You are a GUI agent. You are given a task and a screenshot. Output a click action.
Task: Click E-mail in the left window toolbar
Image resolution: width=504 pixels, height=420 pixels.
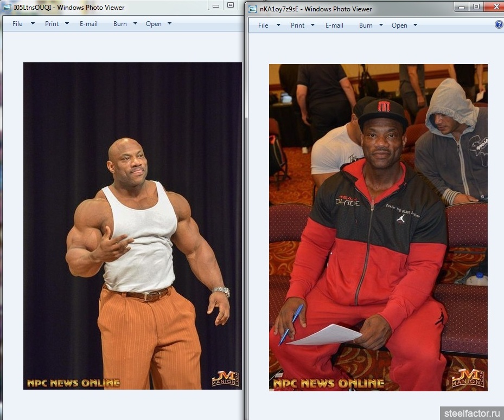tap(88, 24)
